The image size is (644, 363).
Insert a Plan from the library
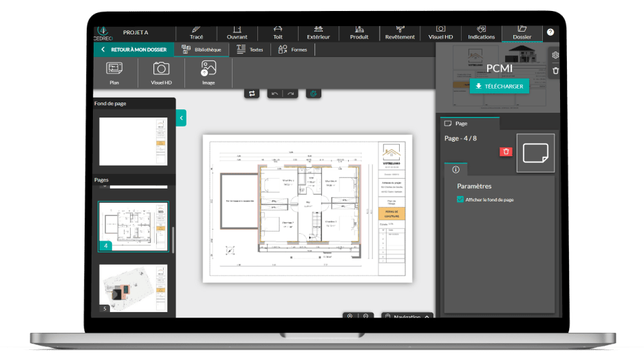[x=114, y=72]
